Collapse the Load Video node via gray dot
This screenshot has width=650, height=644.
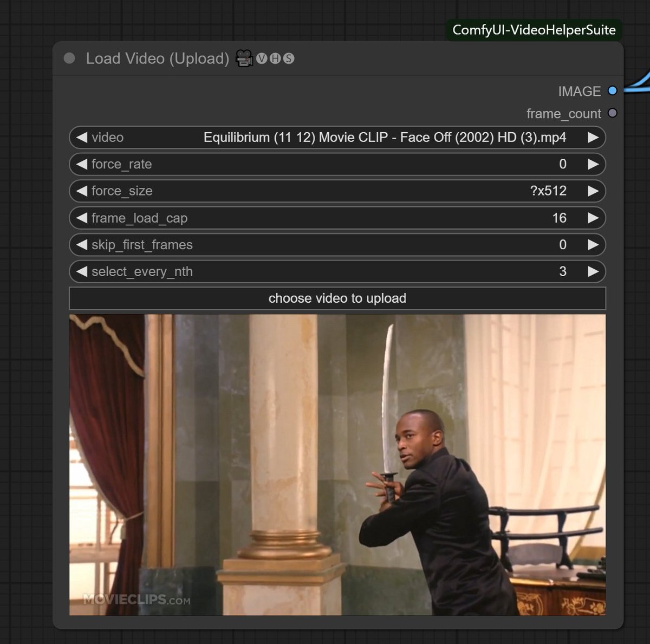(69, 58)
